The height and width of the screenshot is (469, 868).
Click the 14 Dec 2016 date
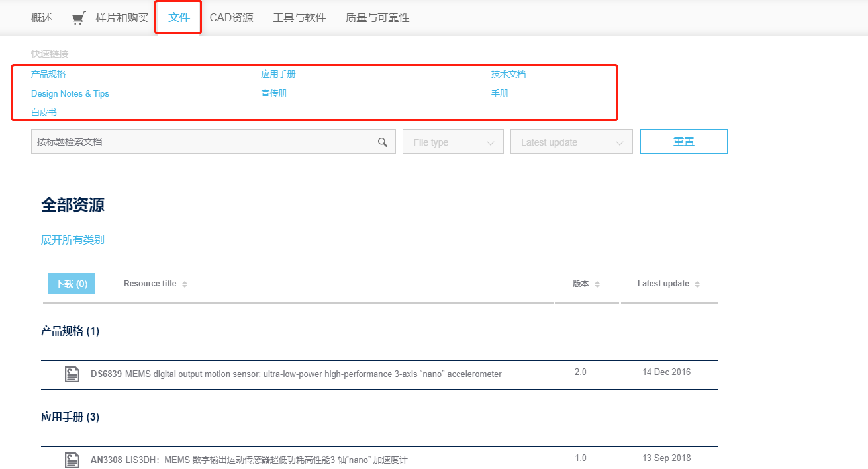[666, 372]
